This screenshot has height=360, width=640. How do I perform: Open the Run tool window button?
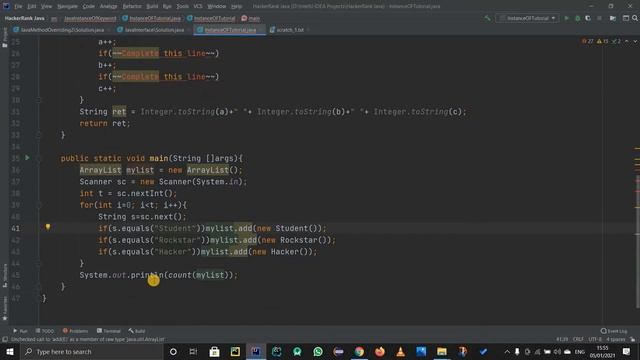[20, 331]
